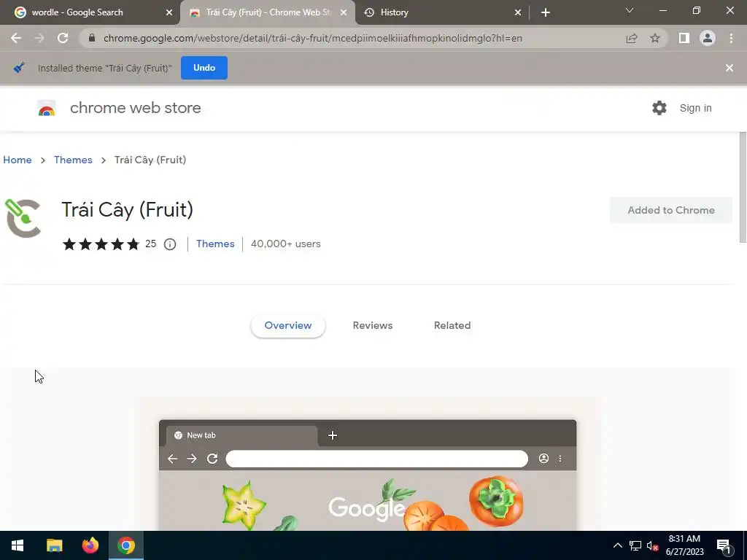Select the Overview tab
Screen dimensions: 747x560
(287, 326)
